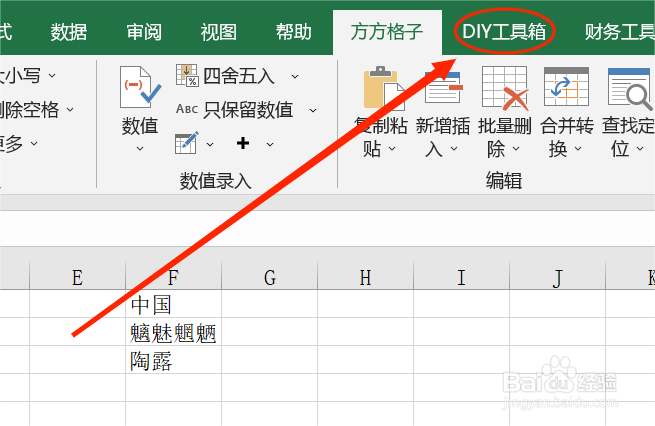Select the cell containing 陶露

click(173, 360)
